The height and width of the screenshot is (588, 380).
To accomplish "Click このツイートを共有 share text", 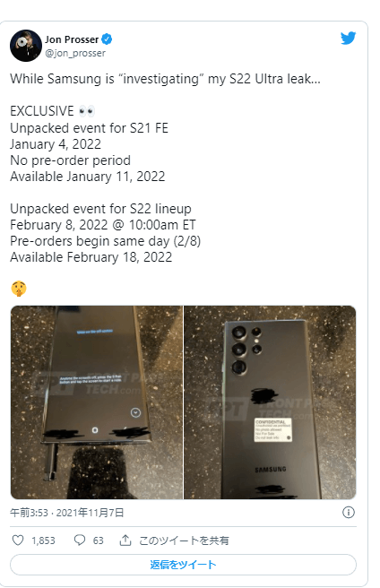I will pos(184,540).
